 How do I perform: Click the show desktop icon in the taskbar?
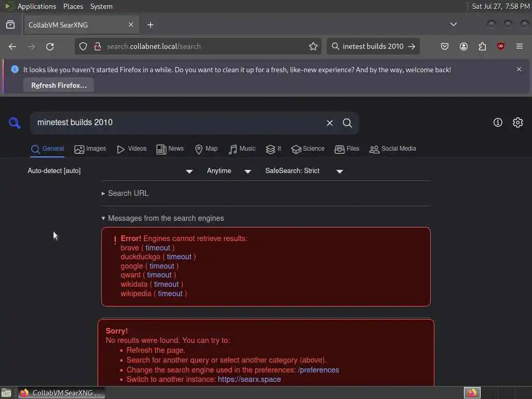(6, 393)
